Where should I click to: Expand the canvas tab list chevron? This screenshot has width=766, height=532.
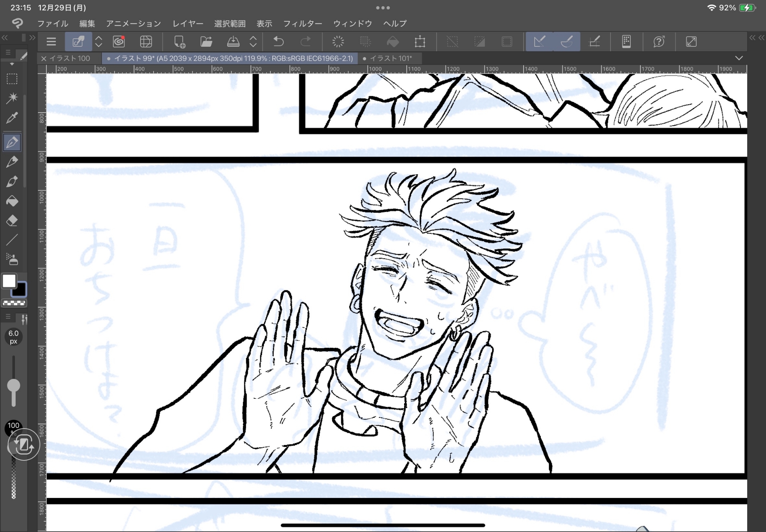pyautogui.click(x=739, y=58)
